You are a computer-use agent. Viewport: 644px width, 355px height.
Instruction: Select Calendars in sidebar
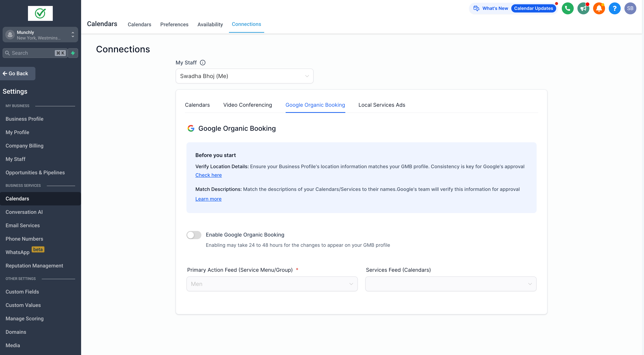tap(40, 199)
